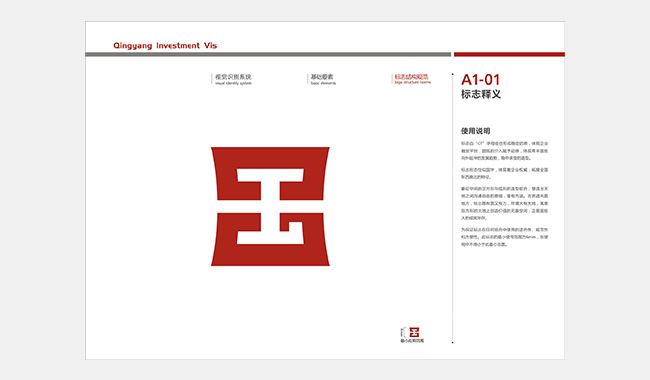The height and width of the screenshot is (380, 650).
Task: Click the 使用说明 section heading
Action: [475, 131]
